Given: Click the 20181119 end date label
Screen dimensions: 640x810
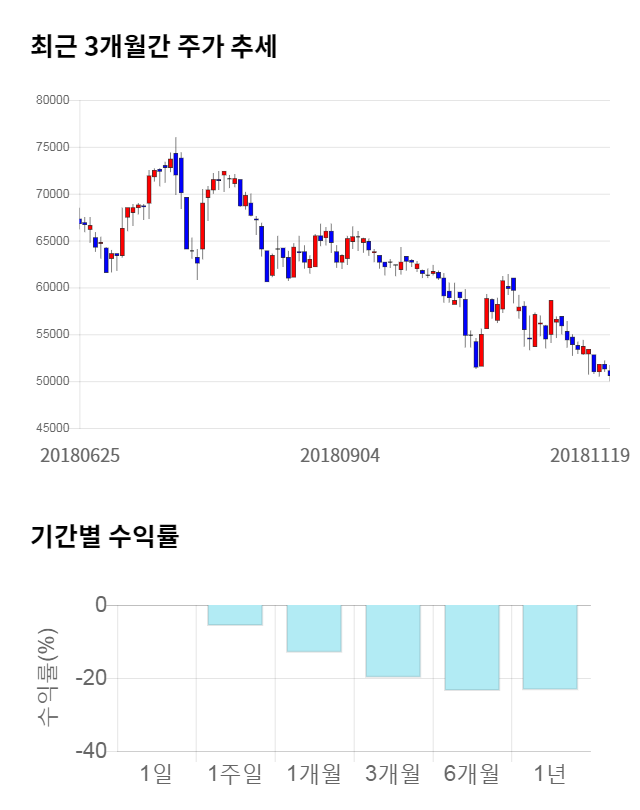Looking at the screenshot, I should tap(589, 455).
